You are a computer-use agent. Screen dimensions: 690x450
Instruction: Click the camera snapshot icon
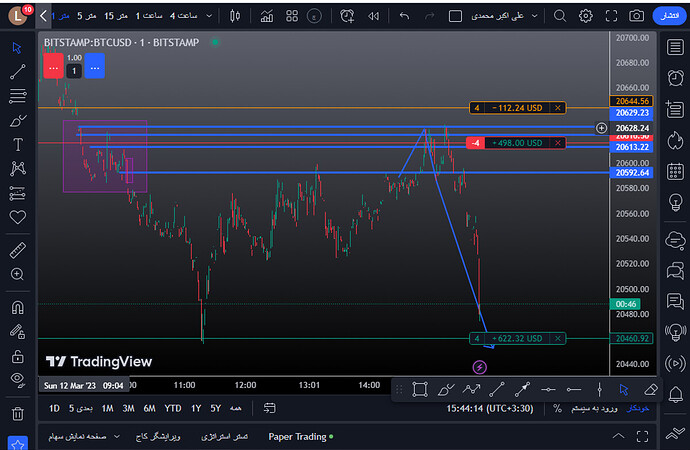636,16
